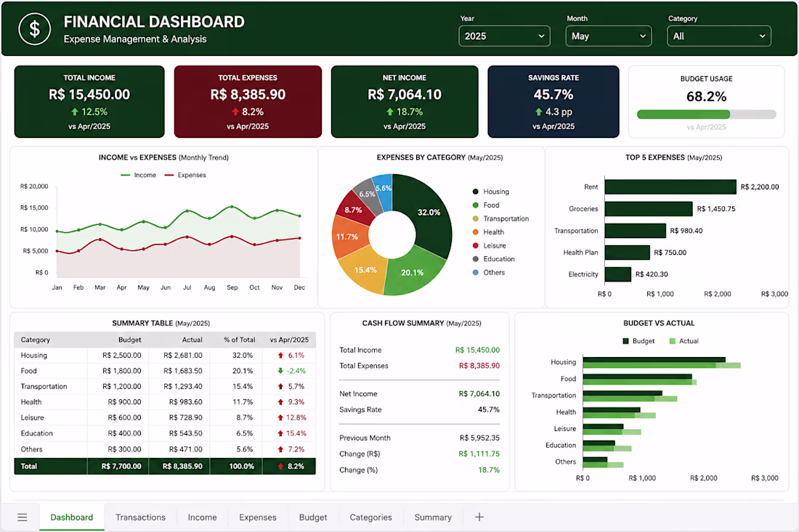This screenshot has width=799, height=532.
Task: Click the Health Plan bar
Action: point(628,253)
